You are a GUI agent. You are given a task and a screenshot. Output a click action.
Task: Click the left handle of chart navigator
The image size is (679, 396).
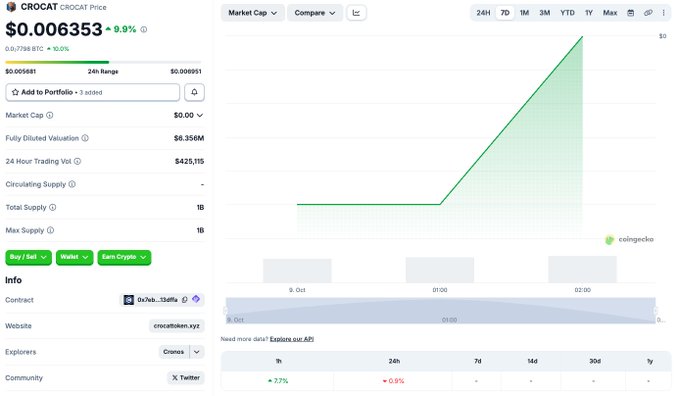click(x=226, y=310)
